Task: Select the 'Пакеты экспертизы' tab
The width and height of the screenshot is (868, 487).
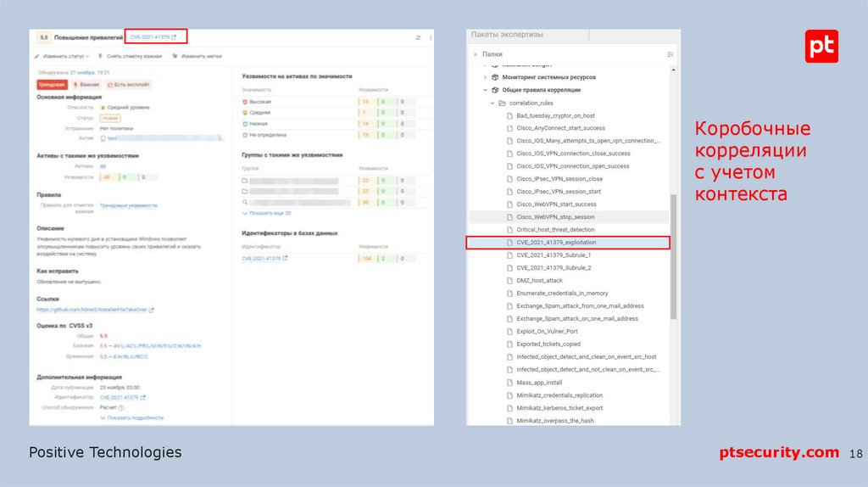Action: click(507, 34)
